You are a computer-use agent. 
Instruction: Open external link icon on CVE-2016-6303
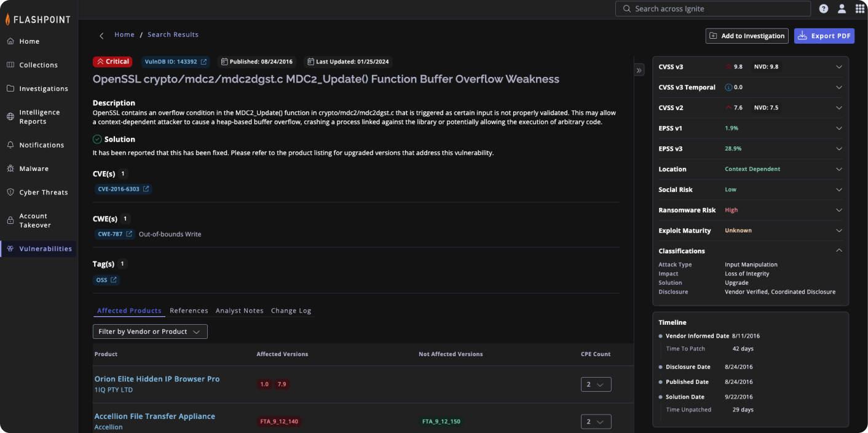pyautogui.click(x=146, y=189)
